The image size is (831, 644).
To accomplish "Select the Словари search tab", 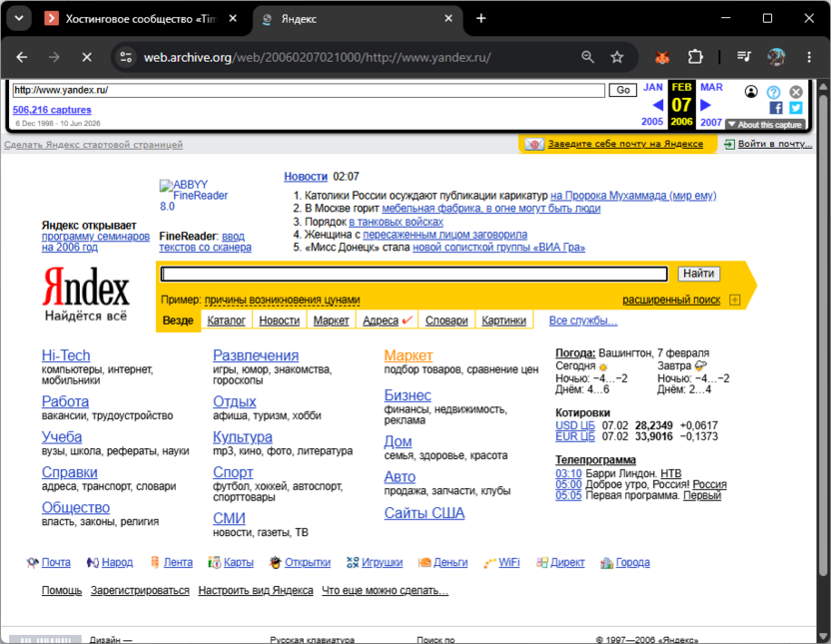I will tap(446, 321).
